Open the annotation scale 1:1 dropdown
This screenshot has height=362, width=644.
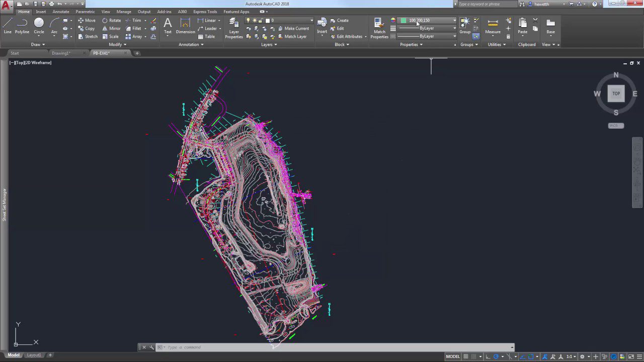[x=572, y=356]
